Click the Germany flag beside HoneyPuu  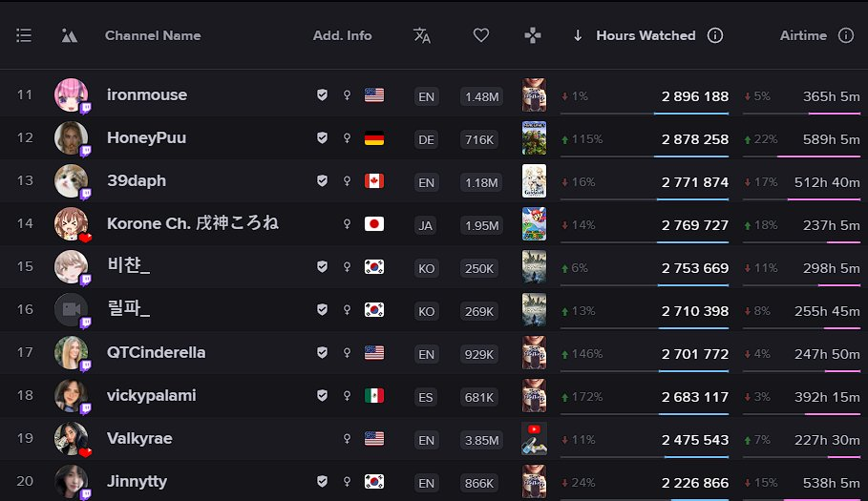click(x=374, y=138)
